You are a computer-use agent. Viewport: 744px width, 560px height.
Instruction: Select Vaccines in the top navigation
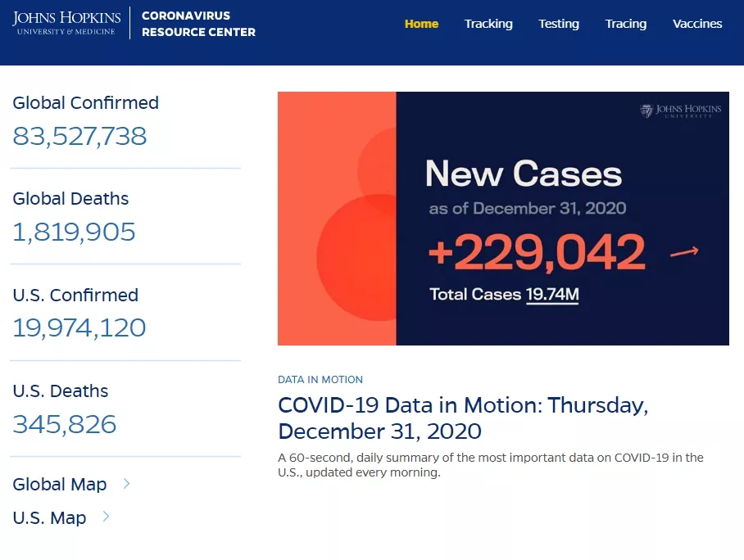697,24
